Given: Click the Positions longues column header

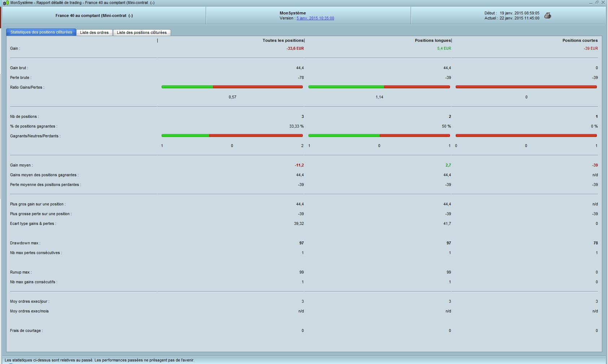Looking at the screenshot, I should 433,40.
